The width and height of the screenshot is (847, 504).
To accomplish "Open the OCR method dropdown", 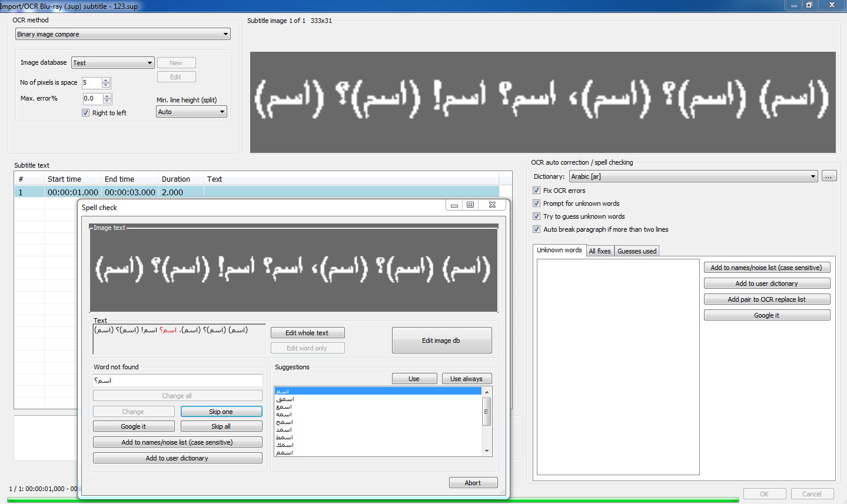I will click(122, 34).
